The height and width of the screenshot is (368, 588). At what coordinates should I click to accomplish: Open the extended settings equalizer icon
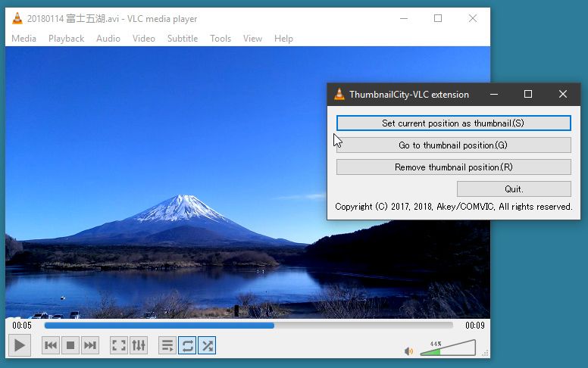point(139,345)
